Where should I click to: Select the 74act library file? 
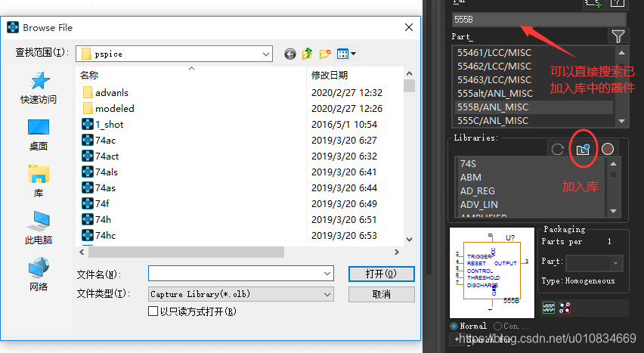101,156
